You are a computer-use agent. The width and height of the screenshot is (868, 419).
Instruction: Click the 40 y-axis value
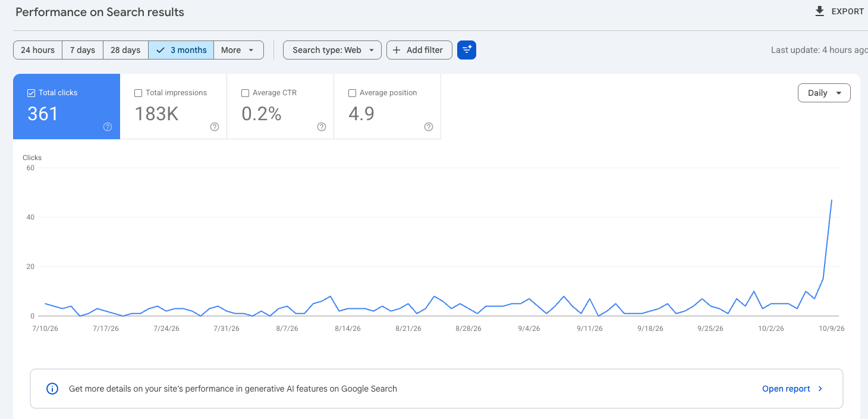click(30, 217)
